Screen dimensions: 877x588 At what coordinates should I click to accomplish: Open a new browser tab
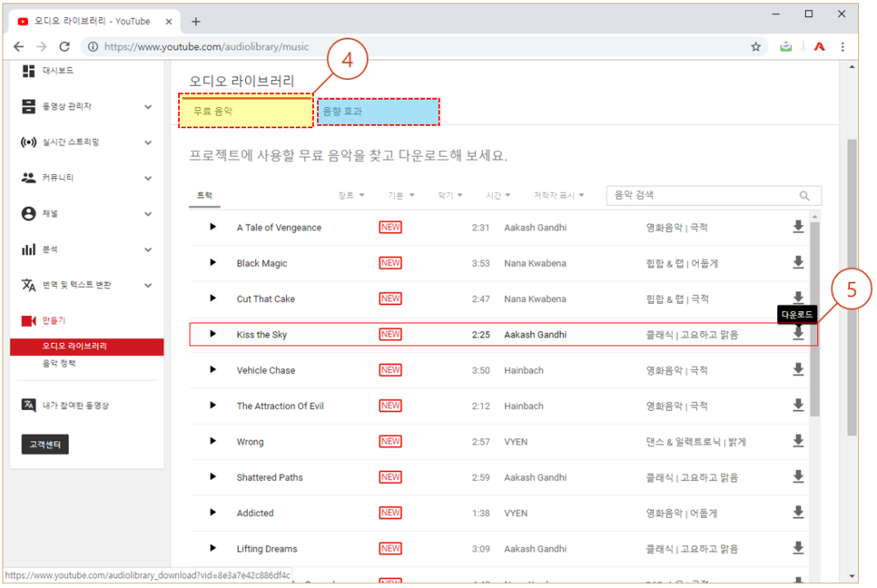click(x=196, y=22)
